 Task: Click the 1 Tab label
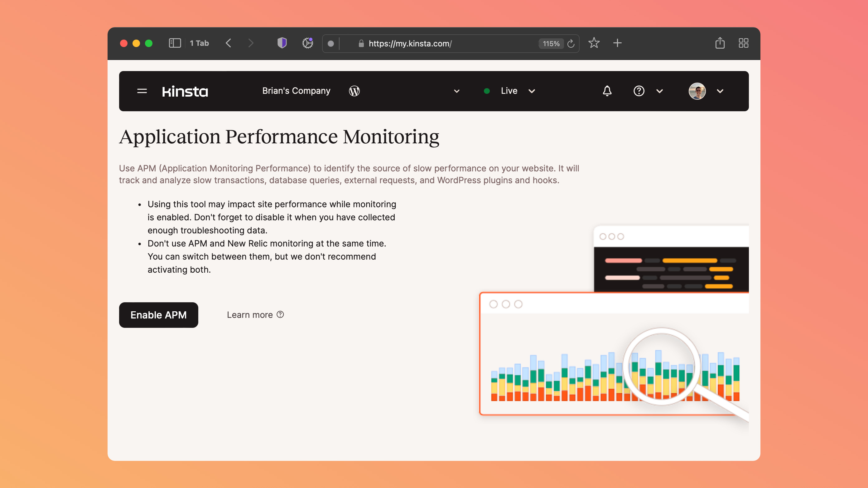[199, 43]
